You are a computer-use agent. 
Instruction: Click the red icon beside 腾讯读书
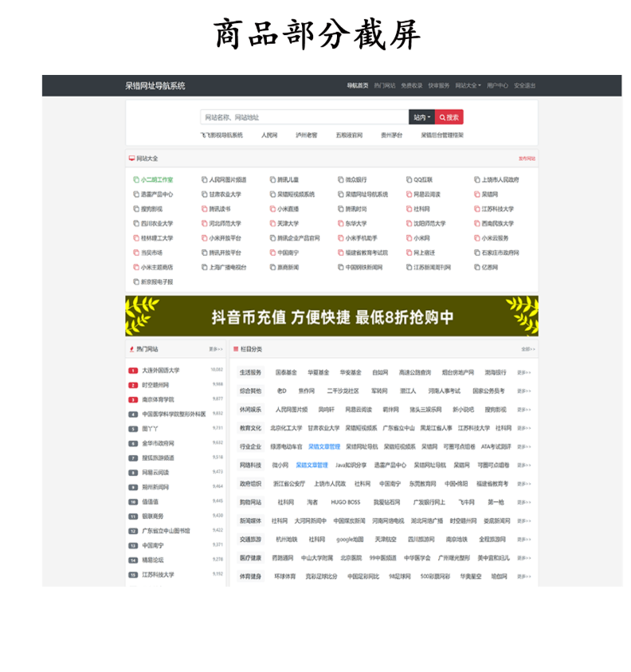click(x=204, y=209)
